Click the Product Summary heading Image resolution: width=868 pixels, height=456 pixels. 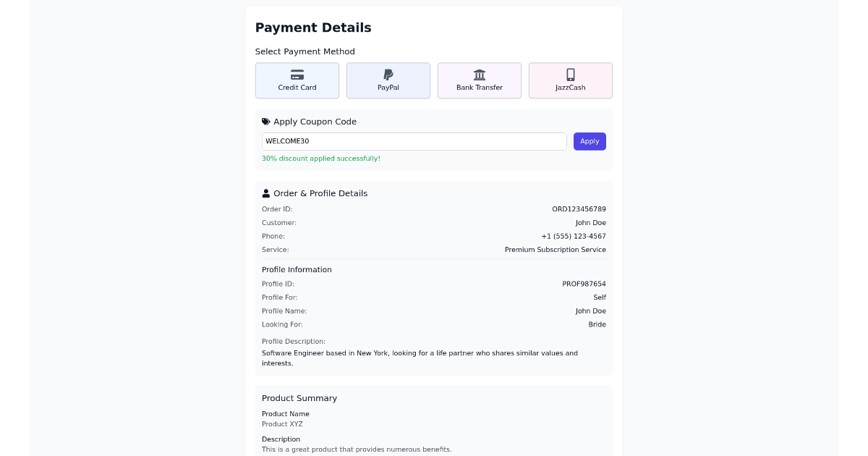click(299, 398)
